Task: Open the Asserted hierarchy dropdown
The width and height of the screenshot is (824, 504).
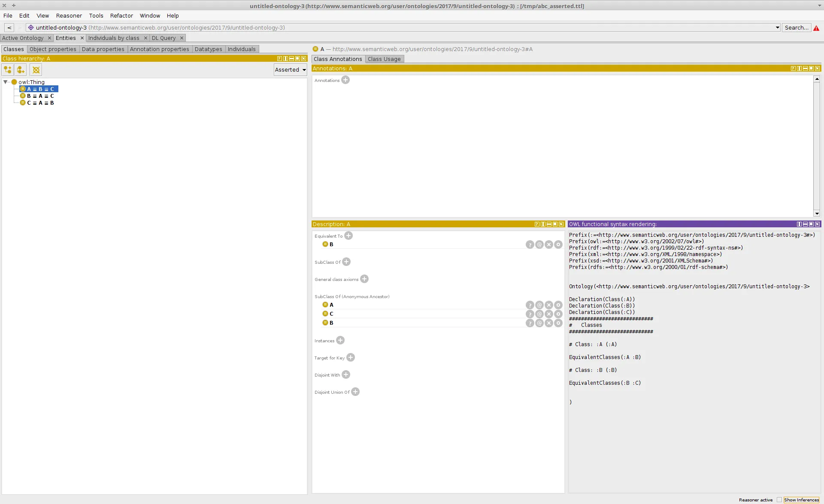Action: click(x=291, y=69)
